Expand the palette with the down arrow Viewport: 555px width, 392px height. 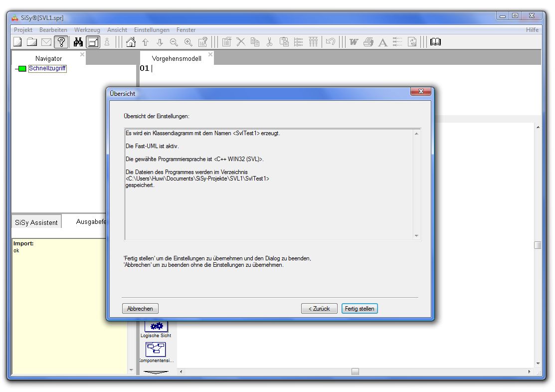click(x=156, y=372)
